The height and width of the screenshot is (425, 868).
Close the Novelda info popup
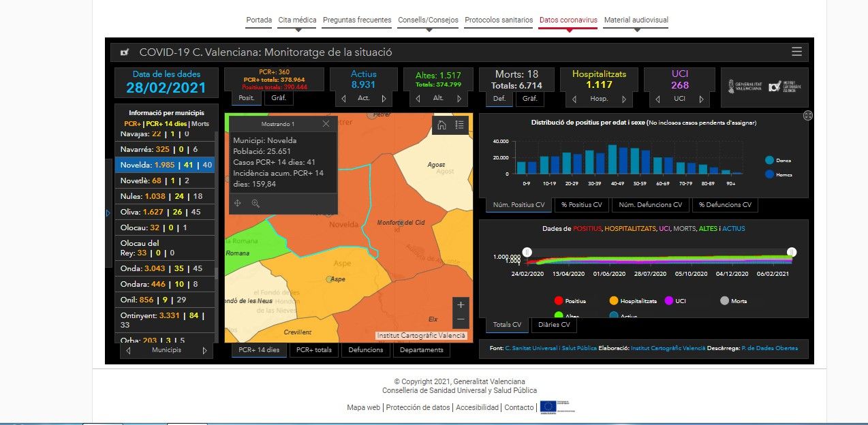326,124
